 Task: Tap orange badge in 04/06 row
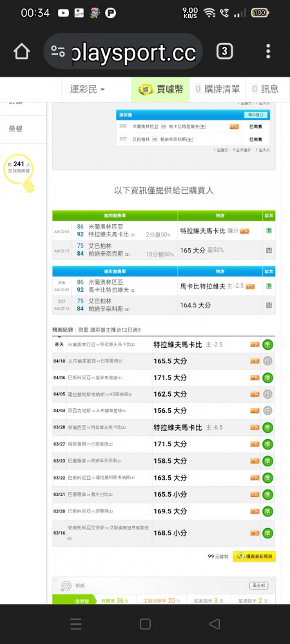tap(255, 378)
